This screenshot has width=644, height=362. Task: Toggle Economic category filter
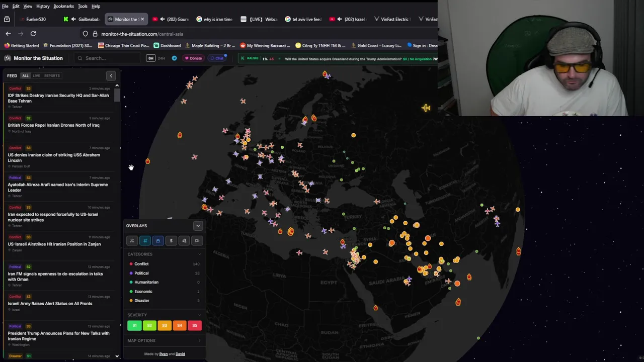(x=164, y=292)
